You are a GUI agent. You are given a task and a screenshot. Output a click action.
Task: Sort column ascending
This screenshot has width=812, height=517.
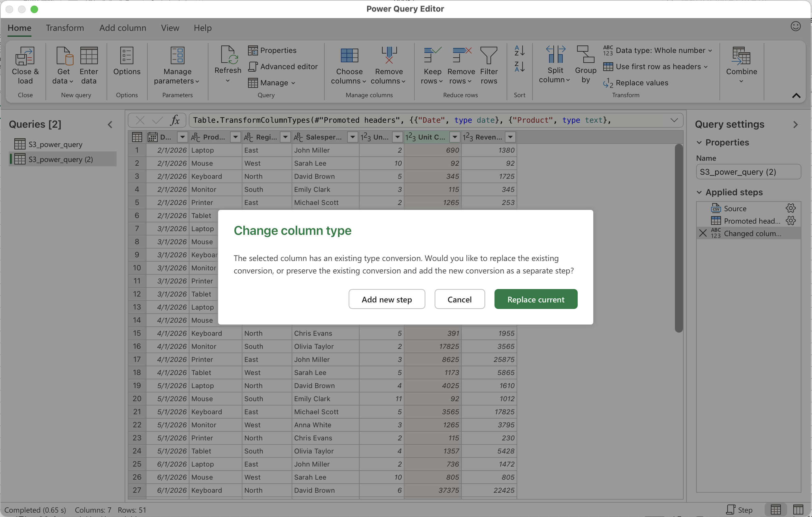pos(519,50)
